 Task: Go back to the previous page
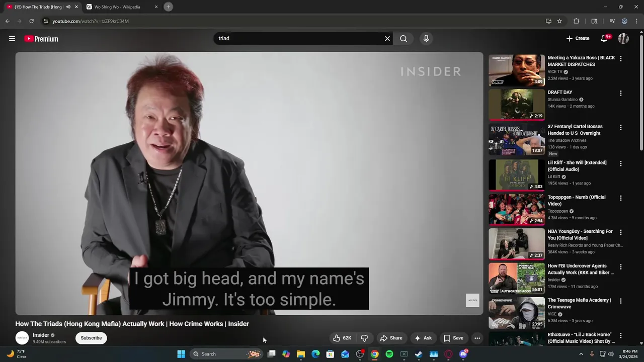point(7,21)
